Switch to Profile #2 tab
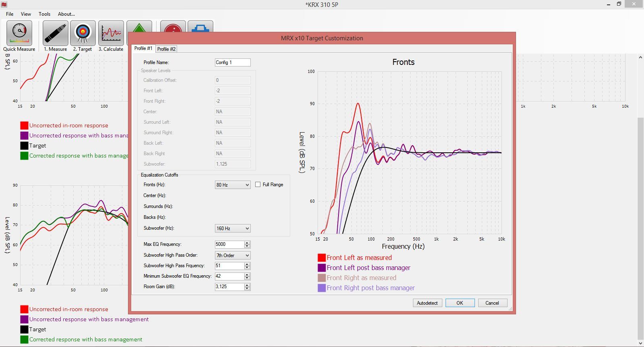 [166, 49]
